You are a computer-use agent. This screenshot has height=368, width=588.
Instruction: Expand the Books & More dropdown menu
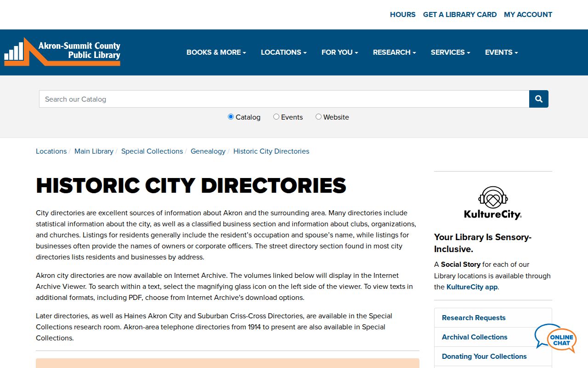tap(216, 52)
